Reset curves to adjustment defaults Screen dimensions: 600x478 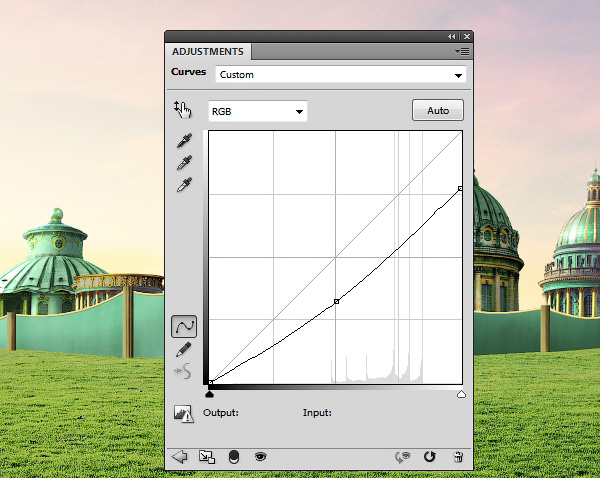click(x=430, y=457)
